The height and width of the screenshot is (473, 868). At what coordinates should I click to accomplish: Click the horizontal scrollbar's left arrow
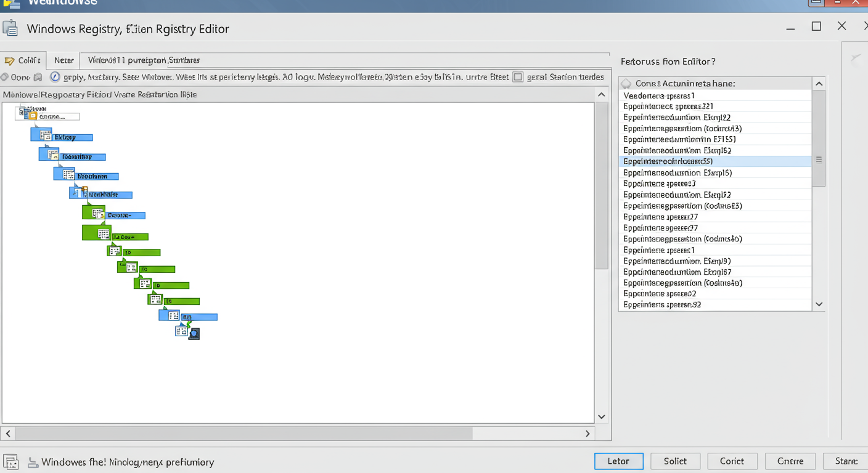(x=8, y=434)
